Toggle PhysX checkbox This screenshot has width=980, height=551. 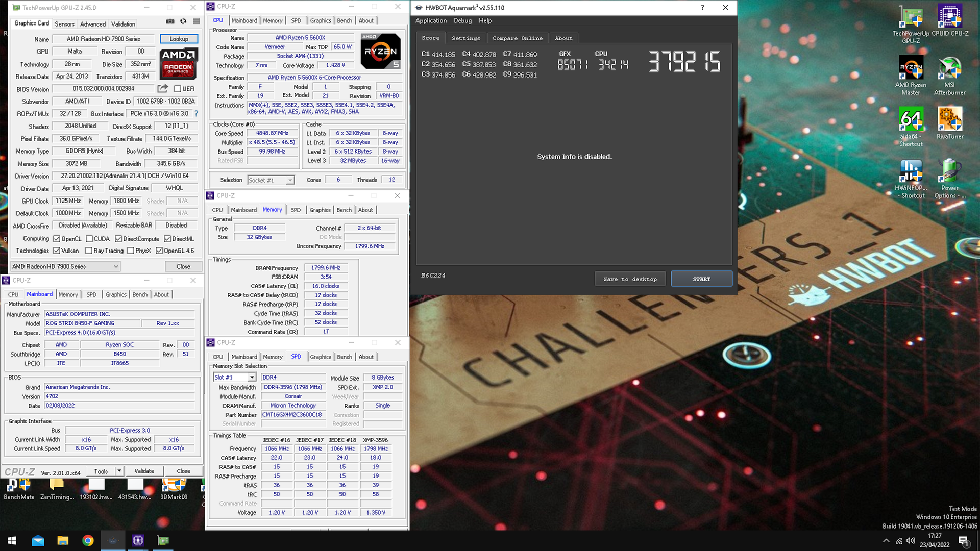pos(131,251)
